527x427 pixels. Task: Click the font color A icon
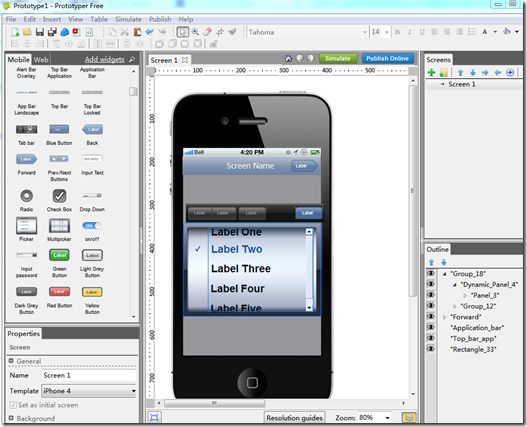click(485, 32)
